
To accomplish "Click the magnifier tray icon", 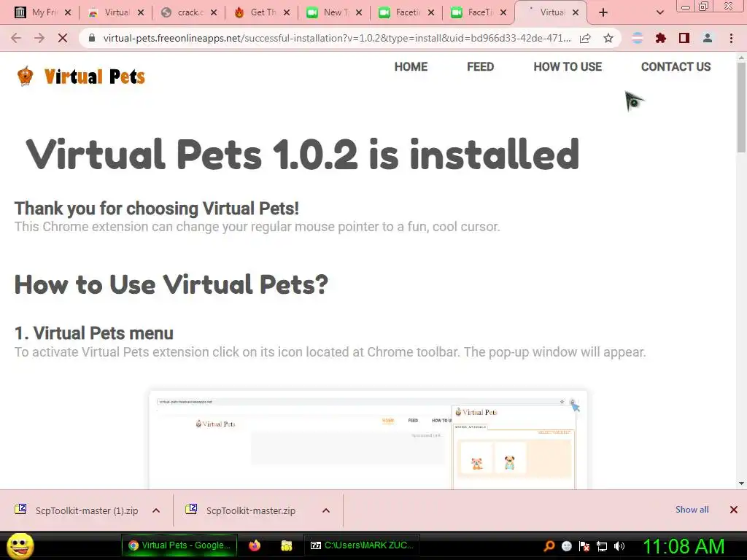I will coord(549,546).
